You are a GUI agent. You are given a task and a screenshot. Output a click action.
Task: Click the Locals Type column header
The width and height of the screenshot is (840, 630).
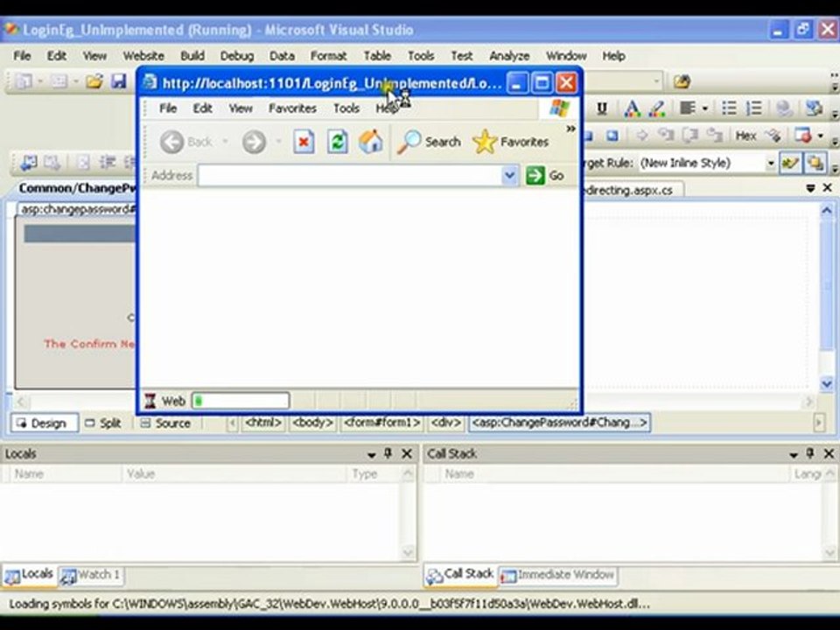pos(374,474)
